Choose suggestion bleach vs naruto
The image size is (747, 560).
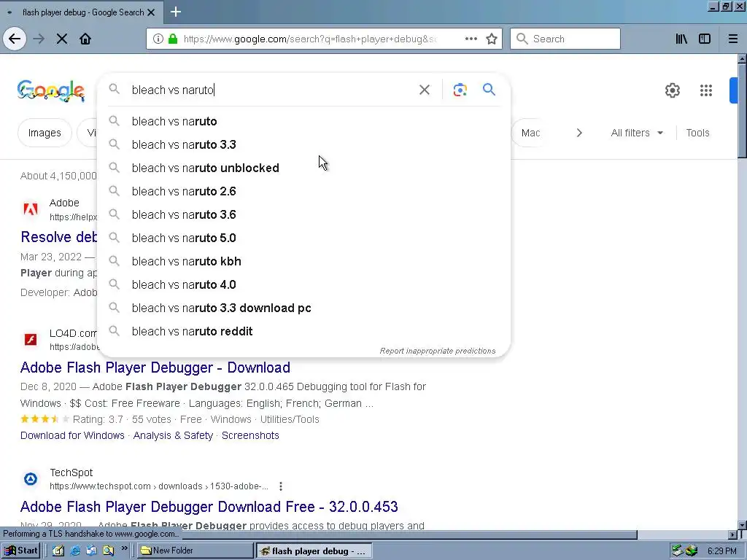pos(303,122)
